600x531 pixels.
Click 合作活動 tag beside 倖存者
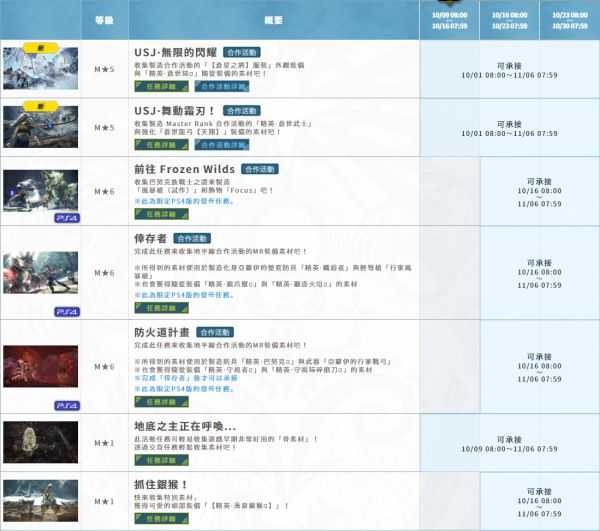click(196, 240)
